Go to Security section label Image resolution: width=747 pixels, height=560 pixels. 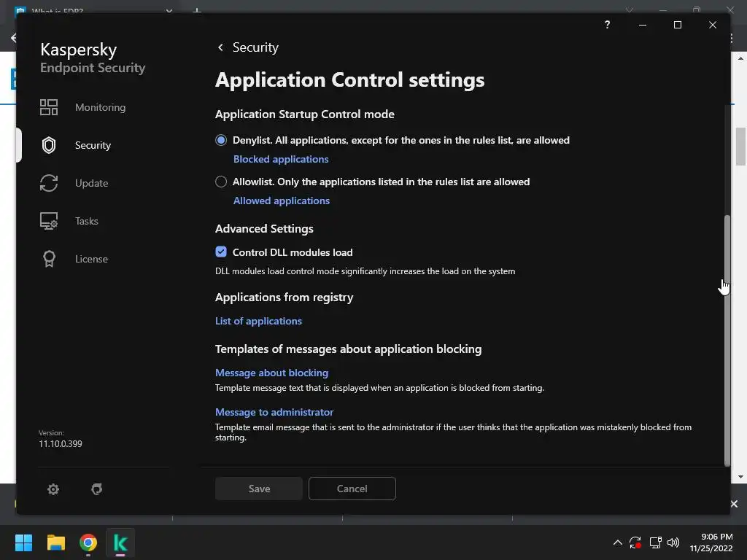tap(93, 145)
